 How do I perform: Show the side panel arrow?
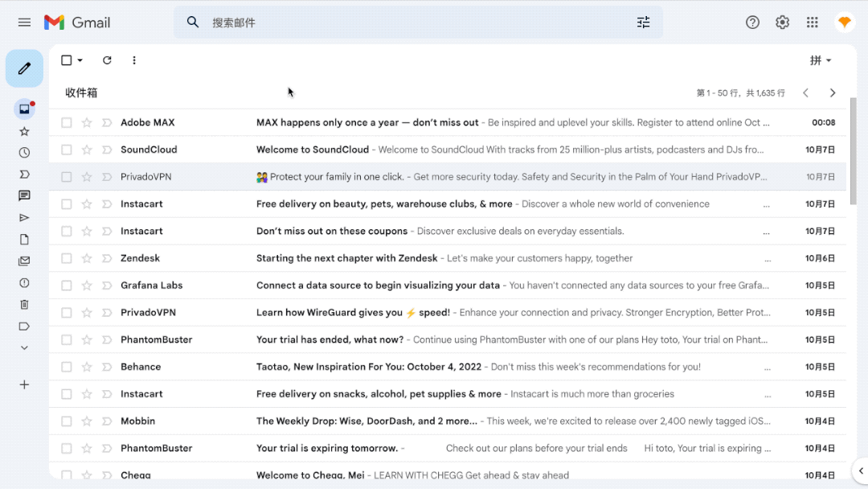[x=861, y=471]
